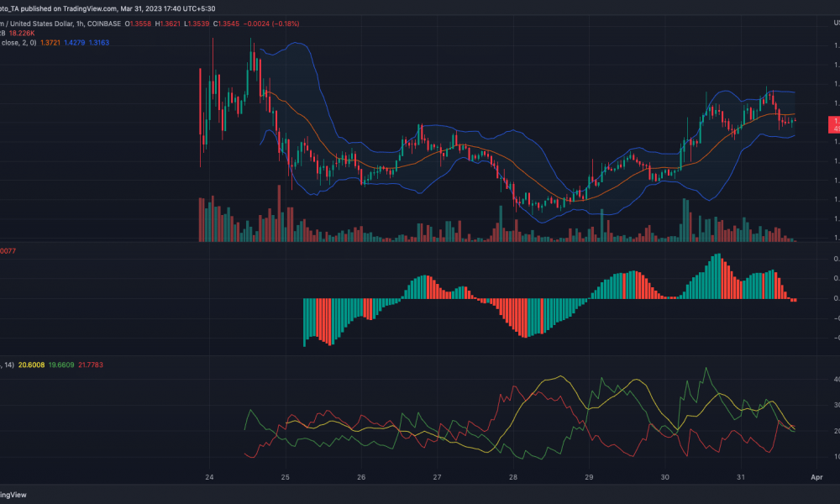This screenshot has width=840, height=504.
Task: Click the high price value H1.3621
Action: click(168, 24)
